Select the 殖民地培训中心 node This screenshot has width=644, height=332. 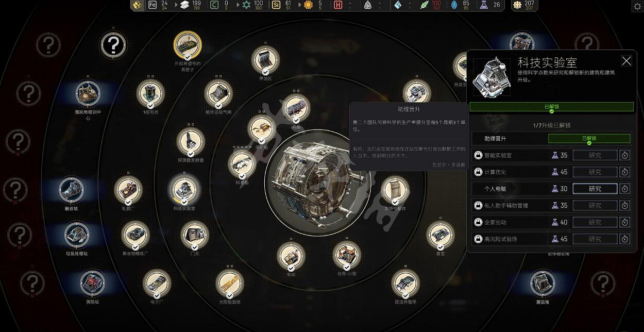88,94
